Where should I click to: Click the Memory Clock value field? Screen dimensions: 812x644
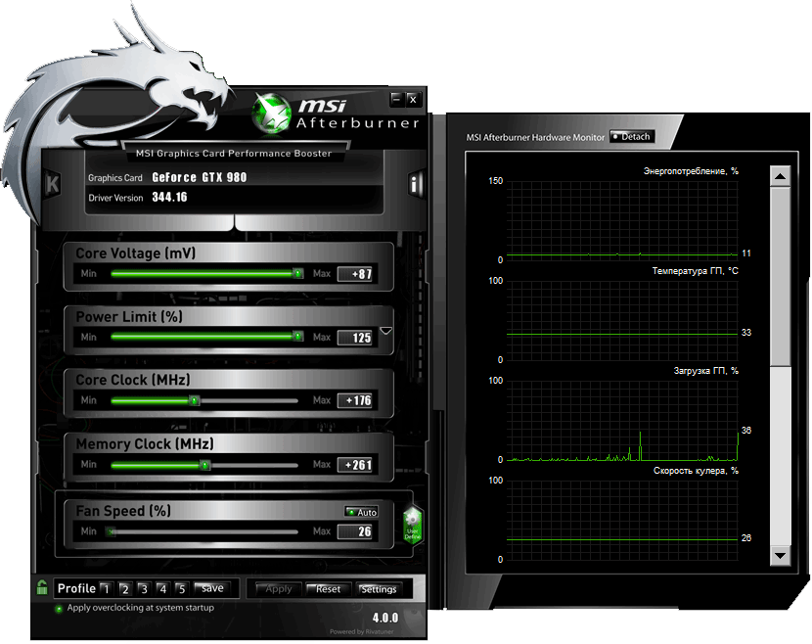(x=356, y=465)
